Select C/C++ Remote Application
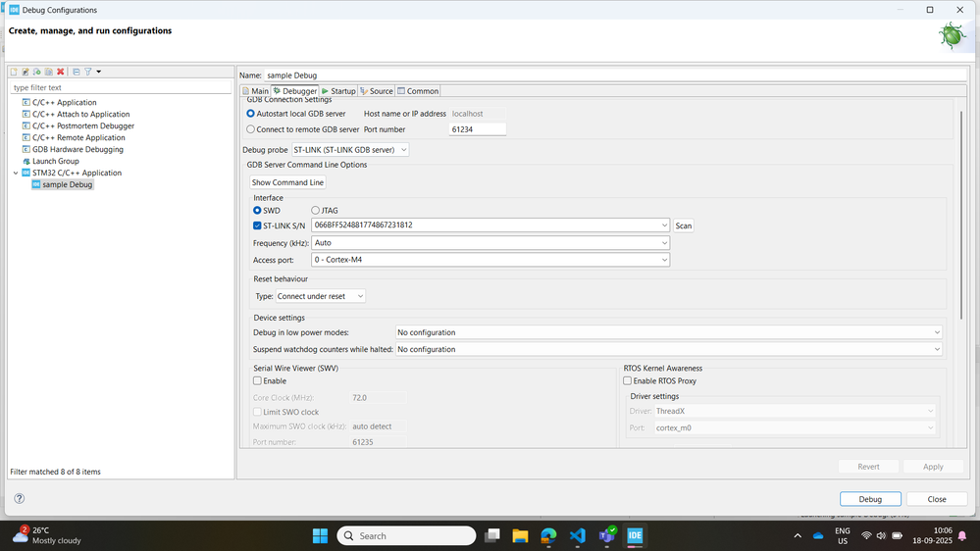980x551 pixels. click(78, 137)
